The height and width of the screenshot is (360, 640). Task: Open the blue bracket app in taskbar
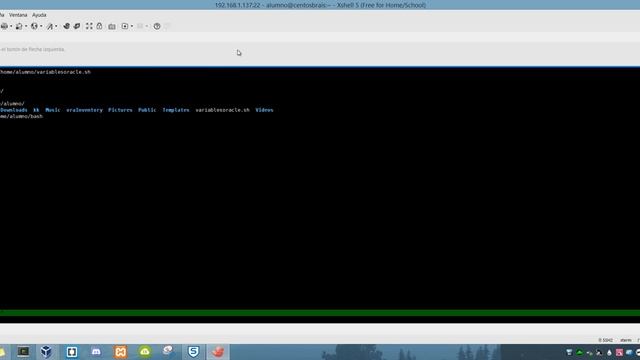pos(72,351)
